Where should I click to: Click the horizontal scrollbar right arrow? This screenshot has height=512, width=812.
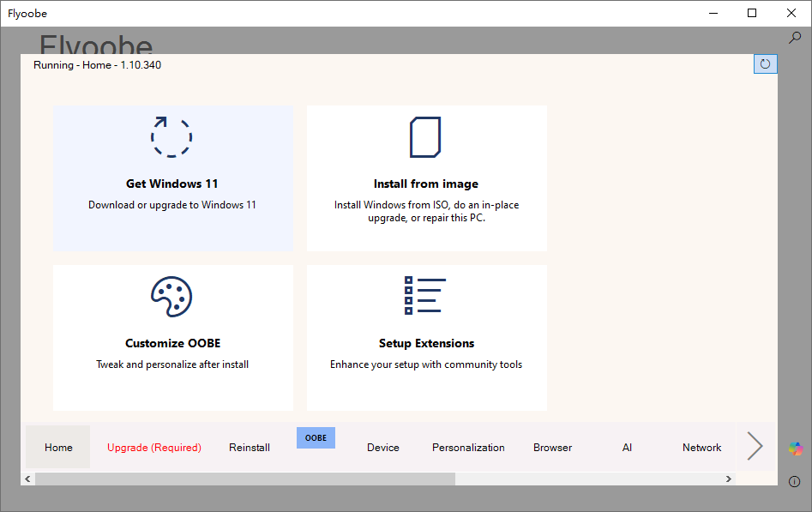[x=729, y=479]
